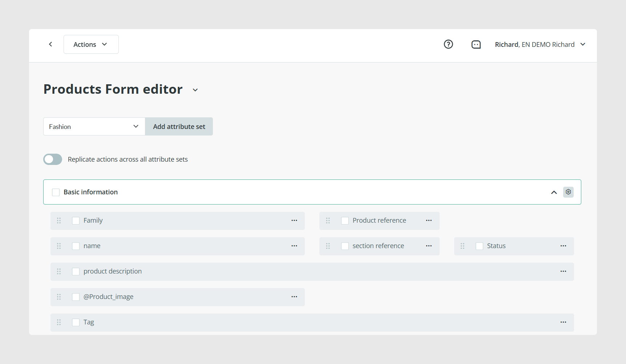The height and width of the screenshot is (364, 626).
Task: Click drag handle of name field
Action: [x=59, y=246]
